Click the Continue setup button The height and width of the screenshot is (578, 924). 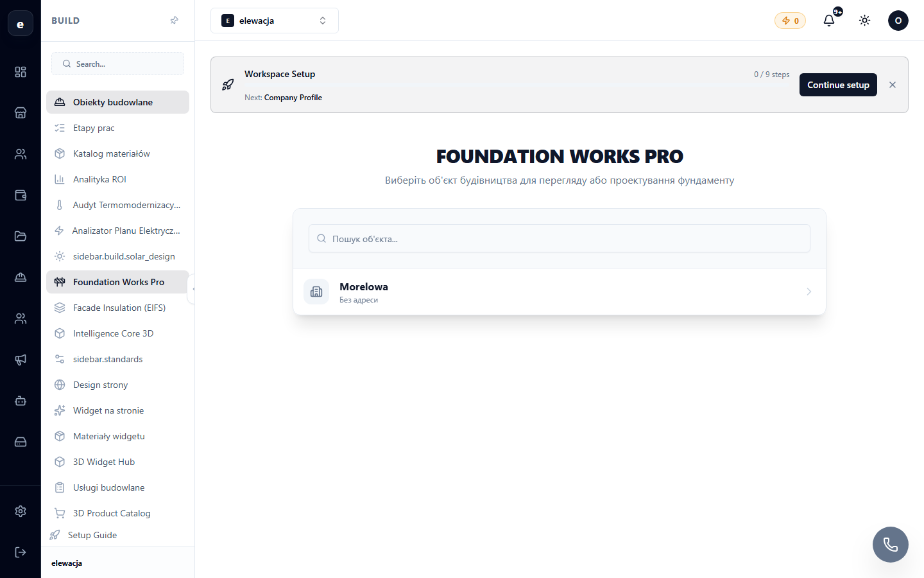838,85
